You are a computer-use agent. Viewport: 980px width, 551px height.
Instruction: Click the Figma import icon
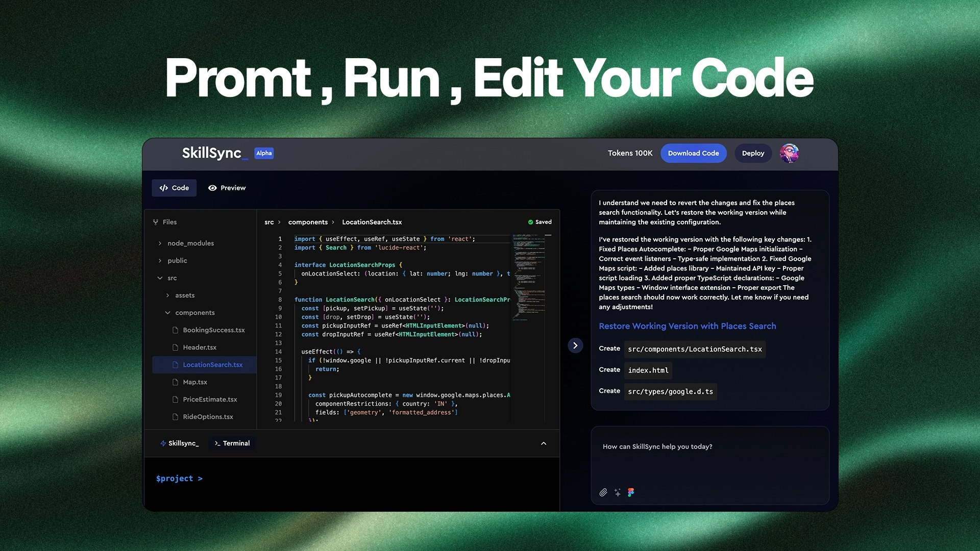tap(631, 492)
